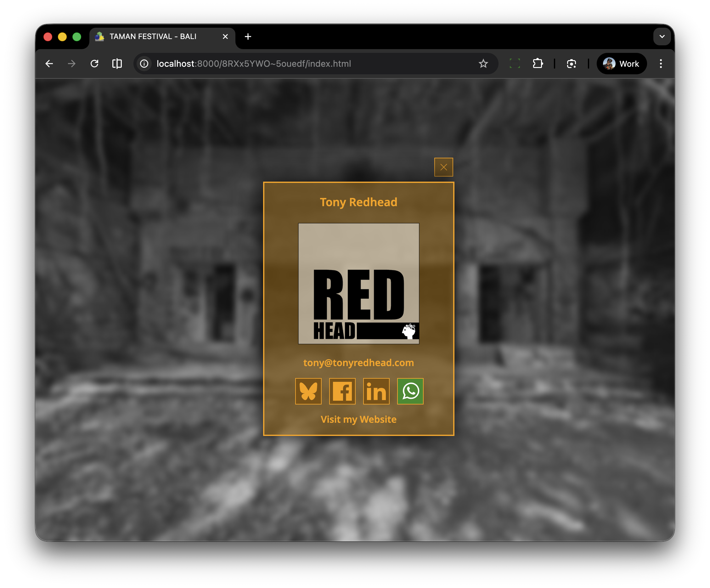Reload the current page
The height and width of the screenshot is (588, 710).
point(94,64)
